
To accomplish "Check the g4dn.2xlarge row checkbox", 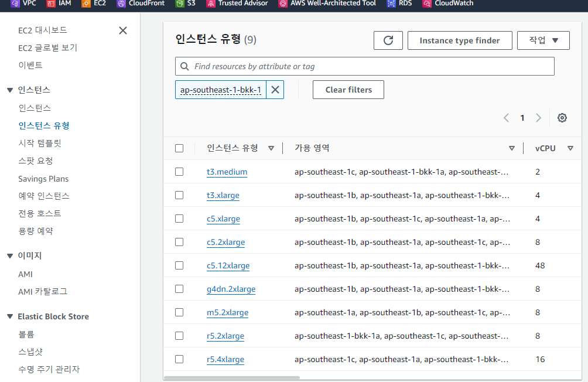I will pos(179,289).
